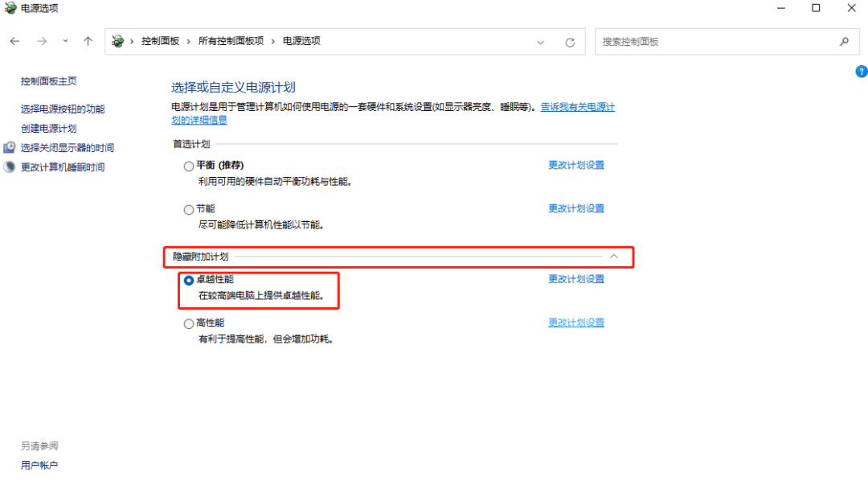Image resolution: width=868 pixels, height=485 pixels.
Task: Open help via the blue question mark icon
Action: click(x=861, y=72)
